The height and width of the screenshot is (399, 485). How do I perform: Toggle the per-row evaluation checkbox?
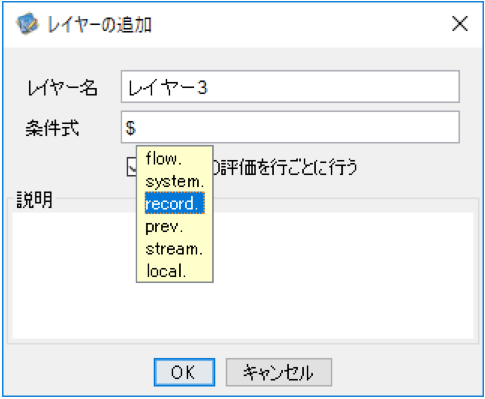pos(132,167)
